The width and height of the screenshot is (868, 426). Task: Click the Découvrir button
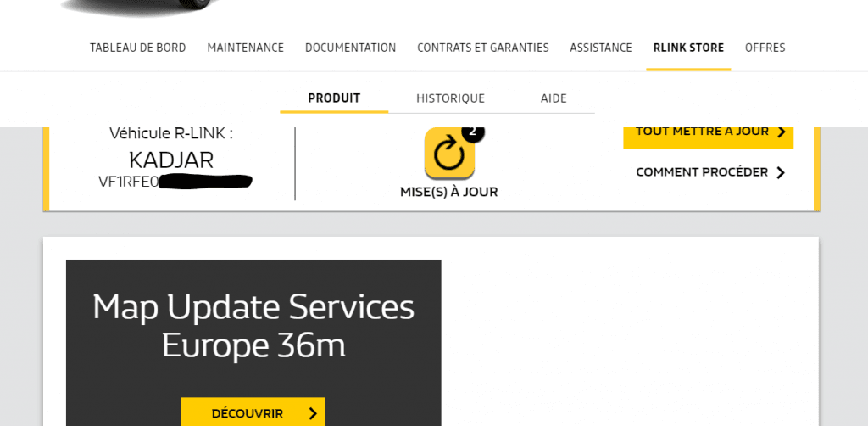point(253,412)
